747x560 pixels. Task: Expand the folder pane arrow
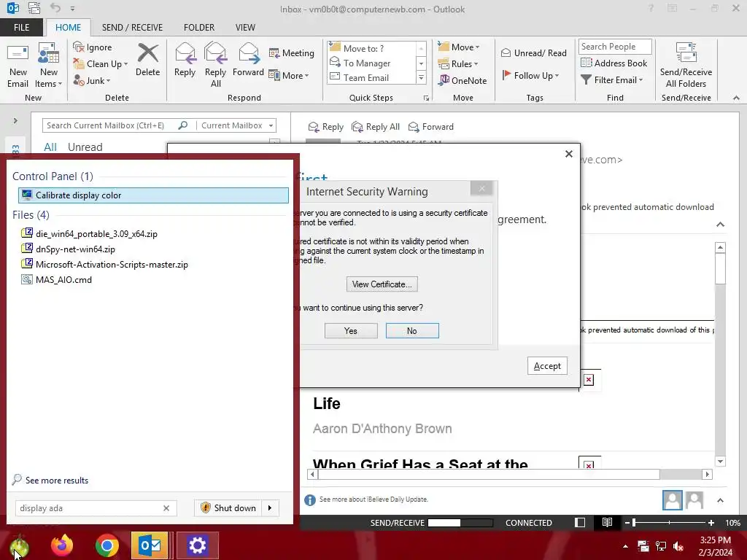click(x=15, y=121)
